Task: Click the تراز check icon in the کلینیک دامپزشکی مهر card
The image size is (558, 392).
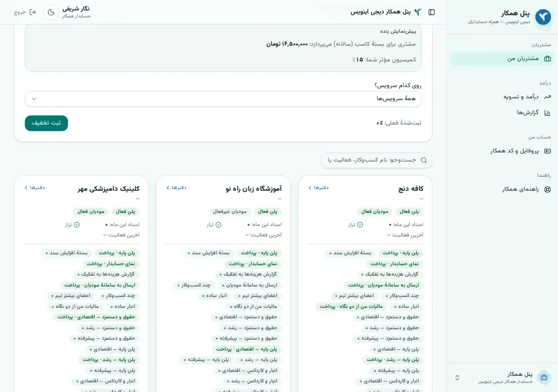Action: tap(77, 225)
